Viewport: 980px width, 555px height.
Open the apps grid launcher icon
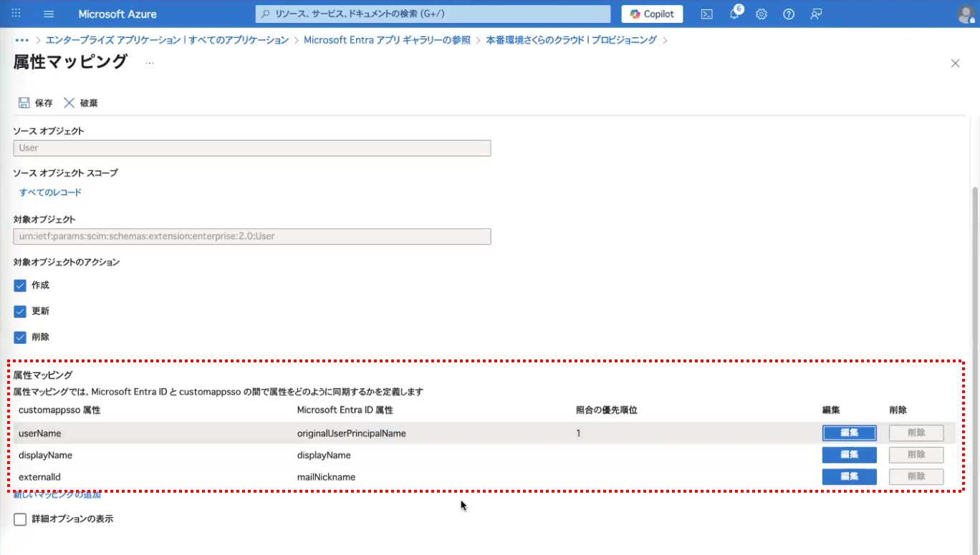16,14
